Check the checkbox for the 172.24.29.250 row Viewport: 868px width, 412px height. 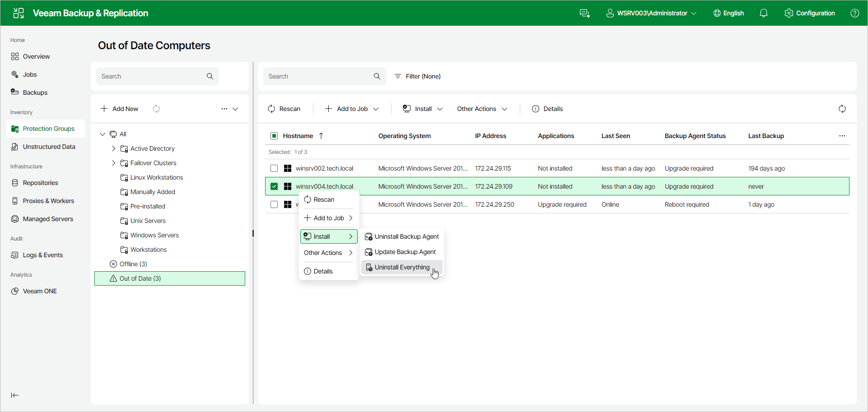tap(274, 204)
